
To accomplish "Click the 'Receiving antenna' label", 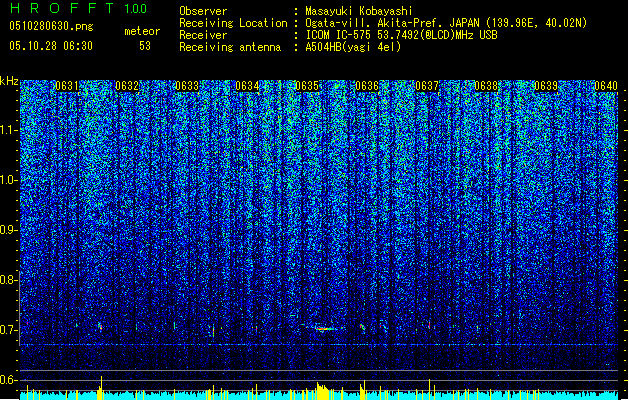I will 230,47.
